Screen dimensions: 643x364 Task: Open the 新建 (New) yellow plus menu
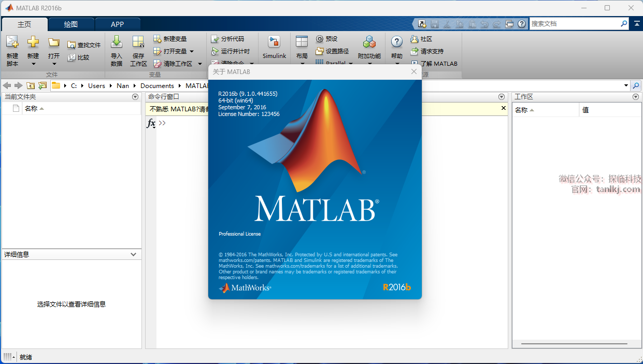point(33,51)
